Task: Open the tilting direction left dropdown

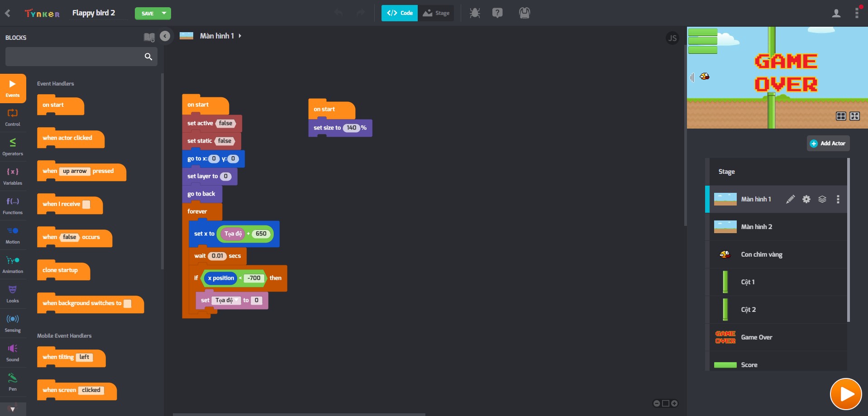Action: [x=84, y=357]
